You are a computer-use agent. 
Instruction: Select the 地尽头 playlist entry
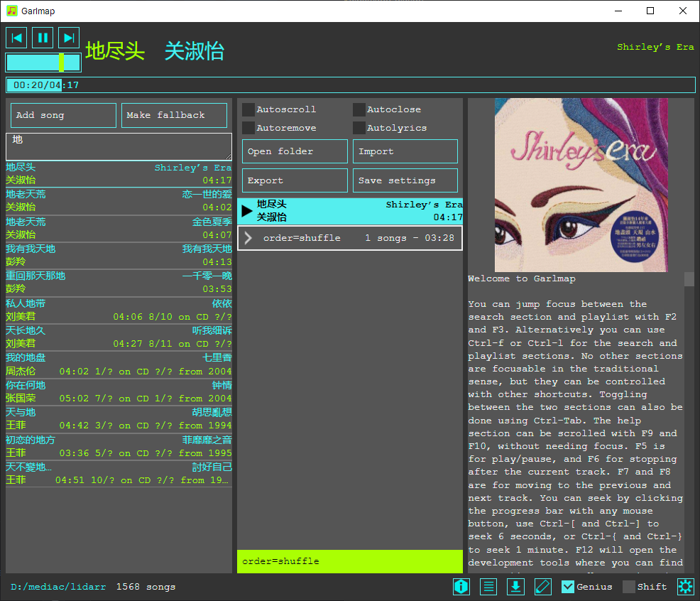coord(350,211)
